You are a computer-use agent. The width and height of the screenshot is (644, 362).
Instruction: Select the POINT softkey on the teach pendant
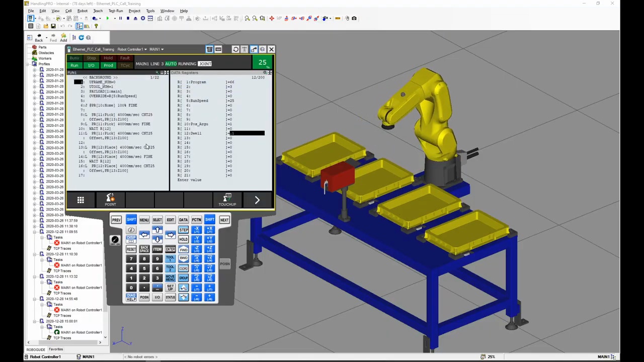110,200
